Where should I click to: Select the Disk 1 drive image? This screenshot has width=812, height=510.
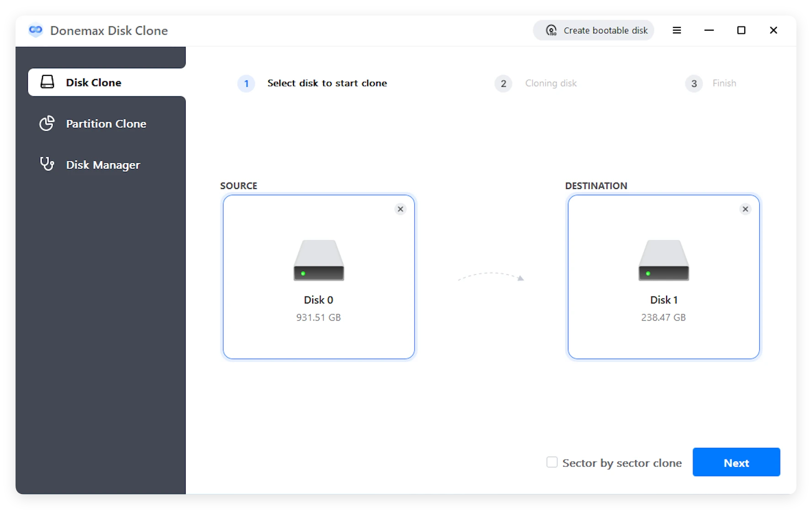tap(663, 260)
